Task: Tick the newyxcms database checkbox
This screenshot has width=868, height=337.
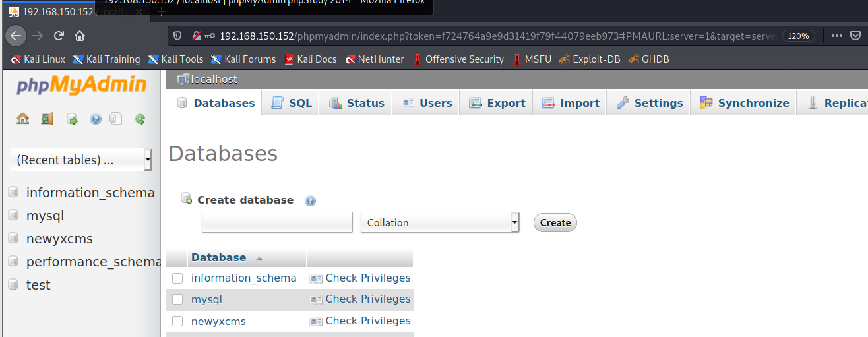Action: pos(177,321)
